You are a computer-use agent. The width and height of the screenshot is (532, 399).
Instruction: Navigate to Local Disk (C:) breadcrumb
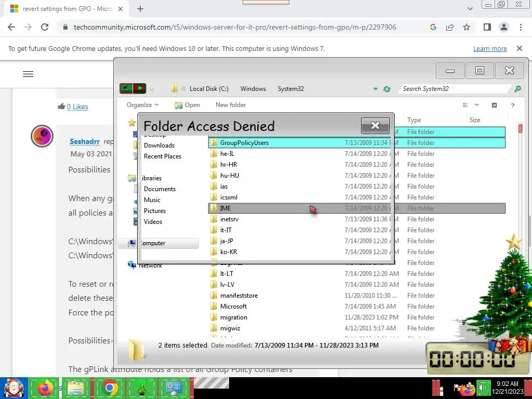[209, 88]
